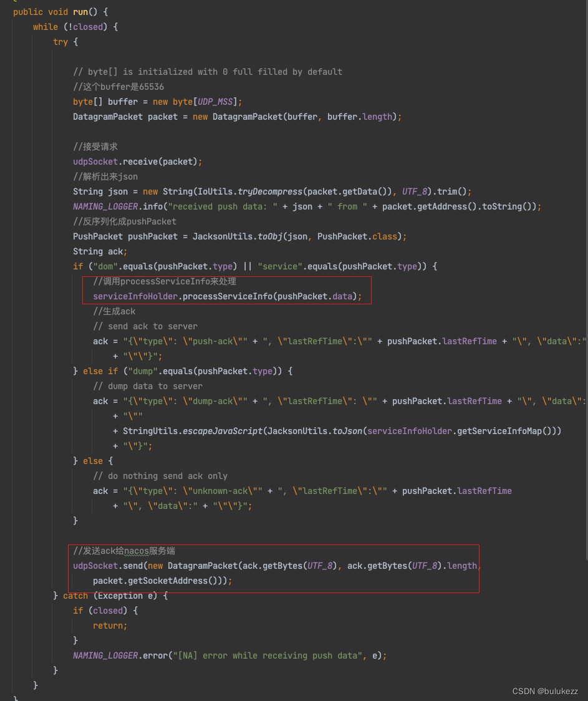Click the 'String ack;' declaration
The width and height of the screenshot is (588, 701).
(100, 252)
